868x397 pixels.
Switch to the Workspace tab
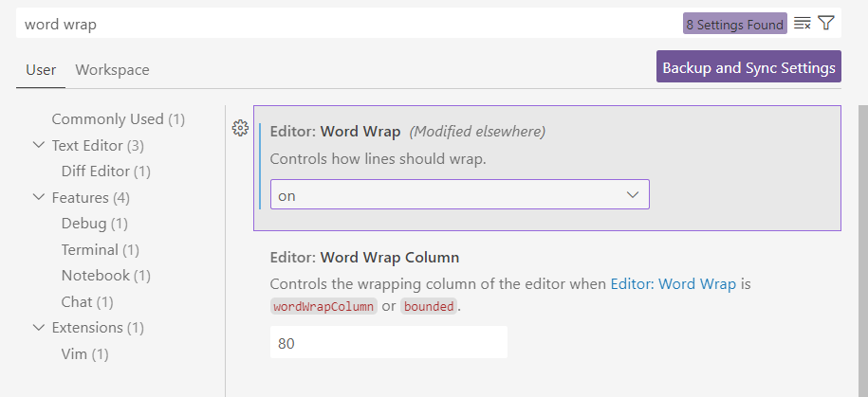click(x=112, y=70)
